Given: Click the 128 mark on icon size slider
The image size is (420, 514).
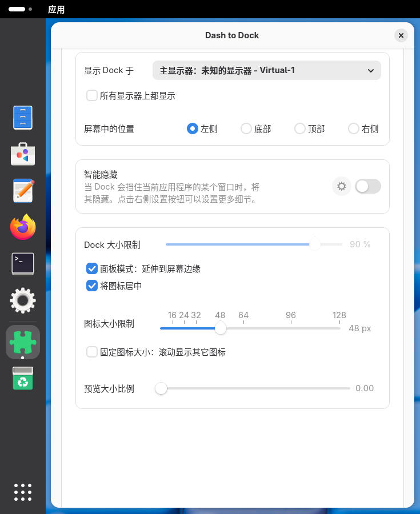Looking at the screenshot, I should 339,315.
